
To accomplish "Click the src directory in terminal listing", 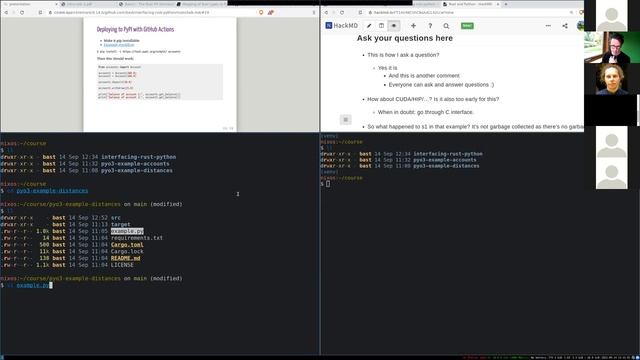I will (x=116, y=218).
